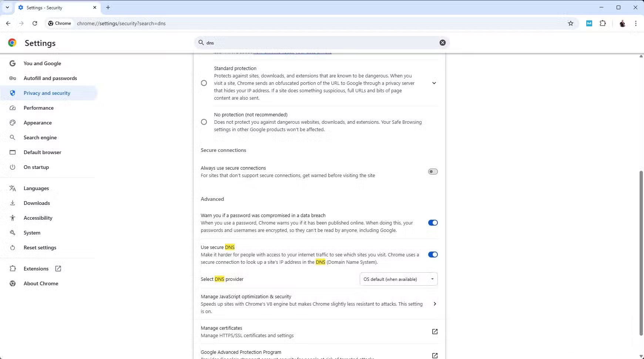Open the Performance settings section
Screen dimensions: 644x359
point(38,108)
